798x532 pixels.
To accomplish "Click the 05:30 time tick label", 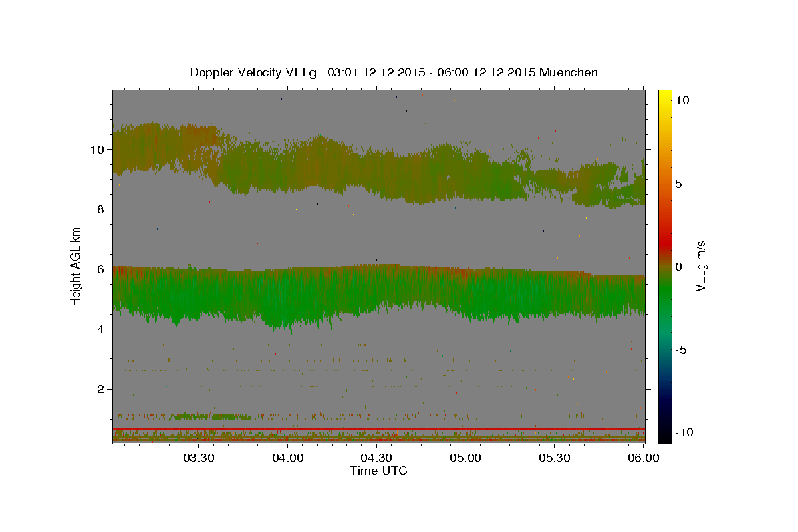I will tap(554, 458).
